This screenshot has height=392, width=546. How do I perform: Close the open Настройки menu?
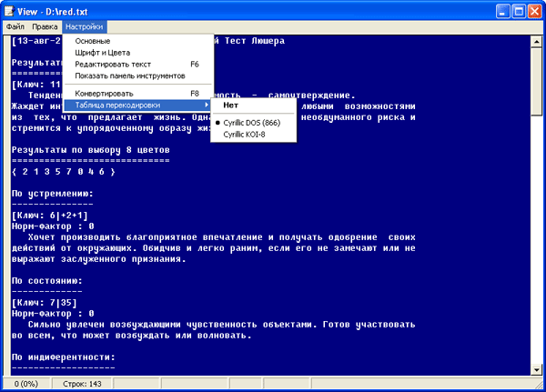[85, 26]
